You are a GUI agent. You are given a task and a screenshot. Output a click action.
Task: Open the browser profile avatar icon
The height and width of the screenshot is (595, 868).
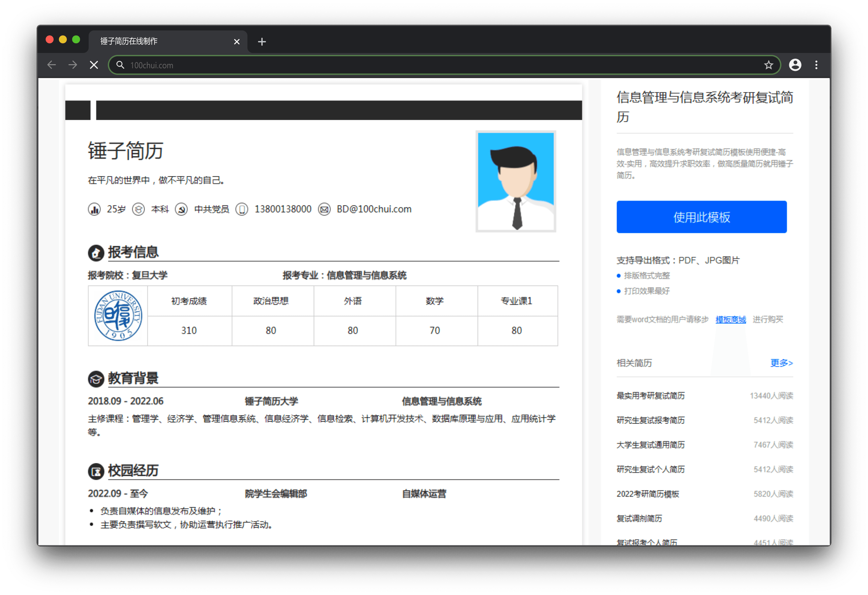tap(795, 65)
